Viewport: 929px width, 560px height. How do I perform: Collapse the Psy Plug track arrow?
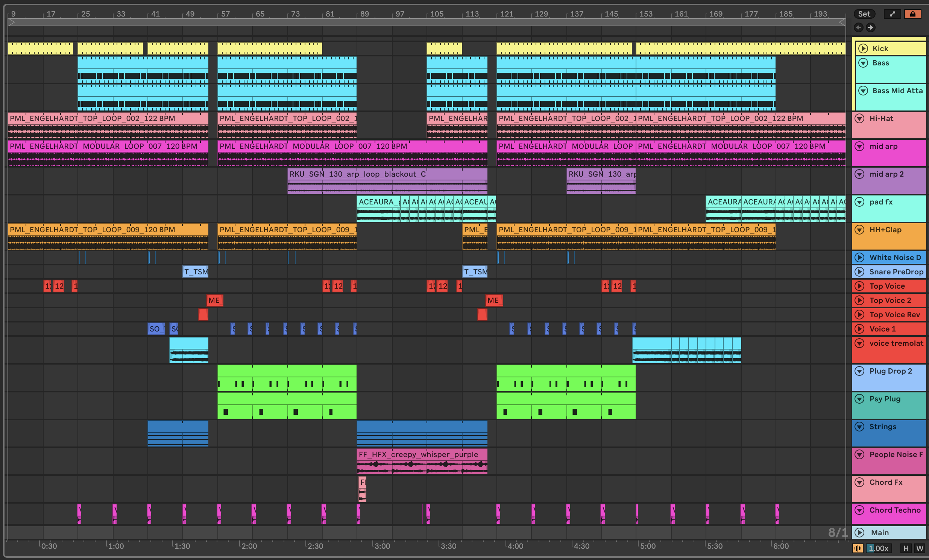860,399
